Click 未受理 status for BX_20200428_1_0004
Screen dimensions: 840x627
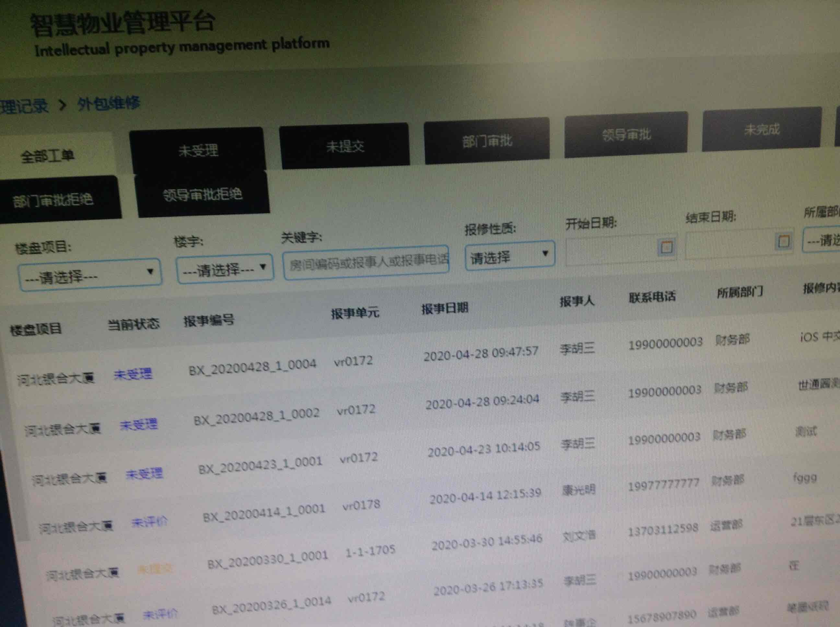coord(133,374)
